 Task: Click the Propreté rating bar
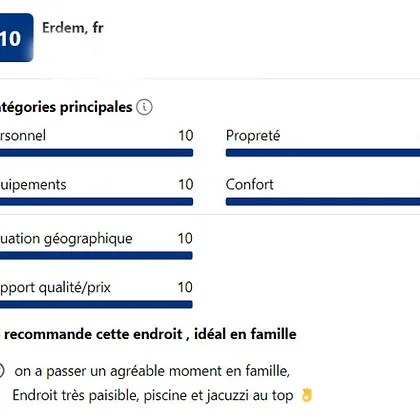[x=323, y=153]
